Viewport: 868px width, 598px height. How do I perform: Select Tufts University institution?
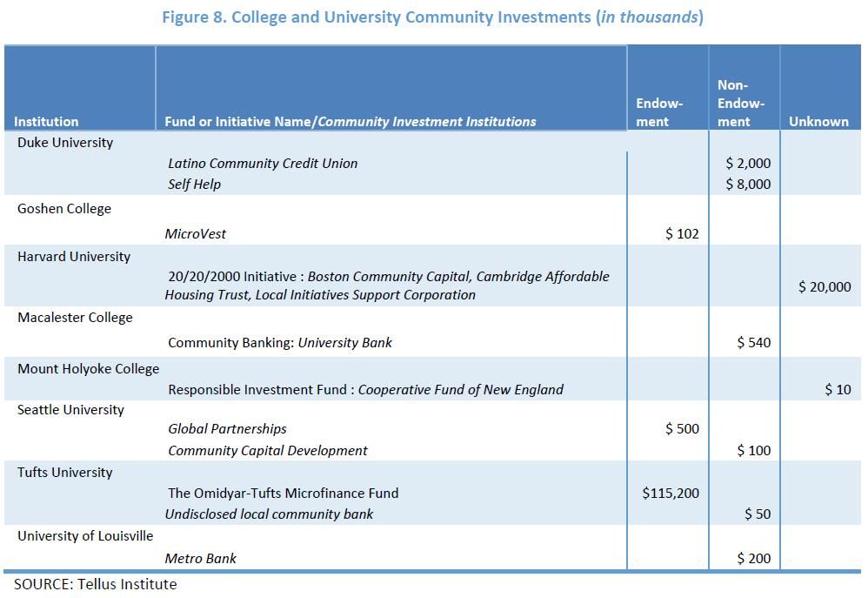64,473
